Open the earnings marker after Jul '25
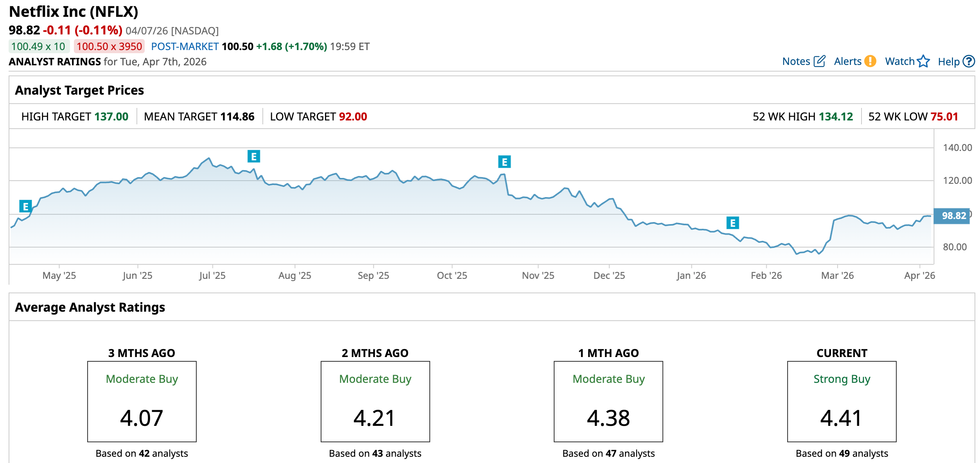980x463 pixels. 254,156
